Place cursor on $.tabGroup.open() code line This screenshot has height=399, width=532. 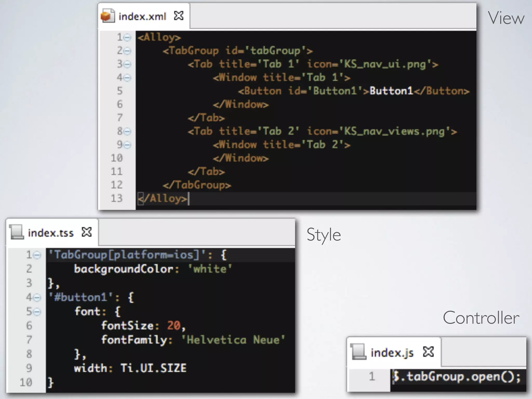456,376
